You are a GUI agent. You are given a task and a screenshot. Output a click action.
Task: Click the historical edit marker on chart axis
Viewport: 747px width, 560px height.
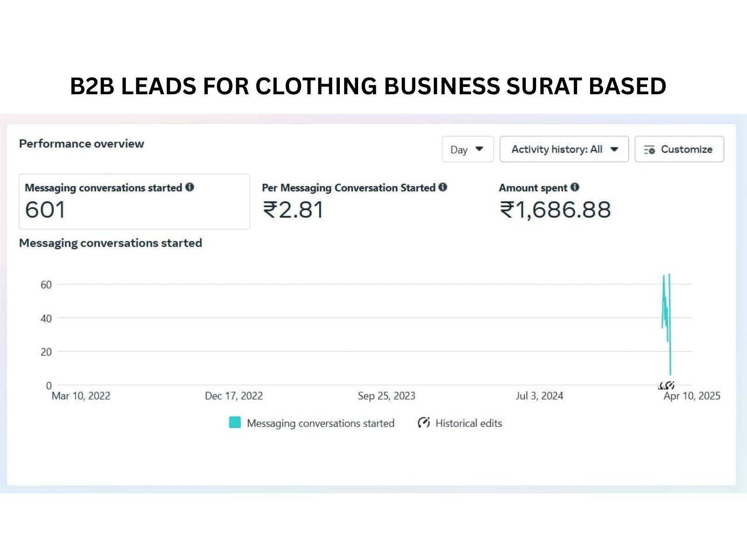click(666, 385)
